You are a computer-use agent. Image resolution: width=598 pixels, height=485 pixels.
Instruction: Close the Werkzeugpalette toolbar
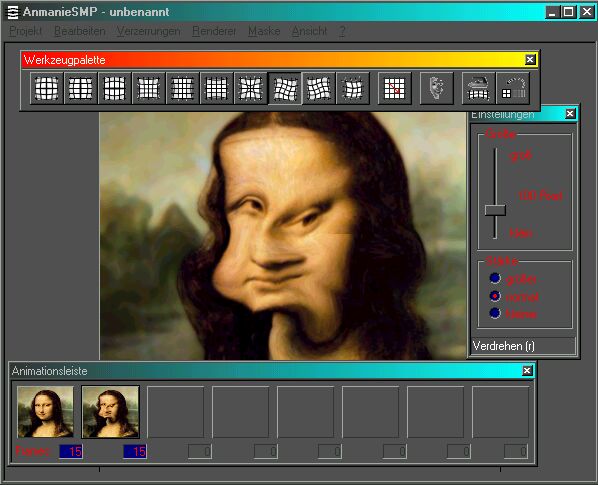pos(530,59)
